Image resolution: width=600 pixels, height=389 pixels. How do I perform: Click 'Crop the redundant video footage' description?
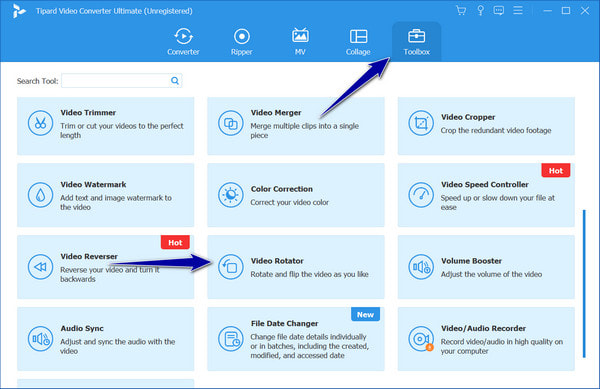[496, 130]
